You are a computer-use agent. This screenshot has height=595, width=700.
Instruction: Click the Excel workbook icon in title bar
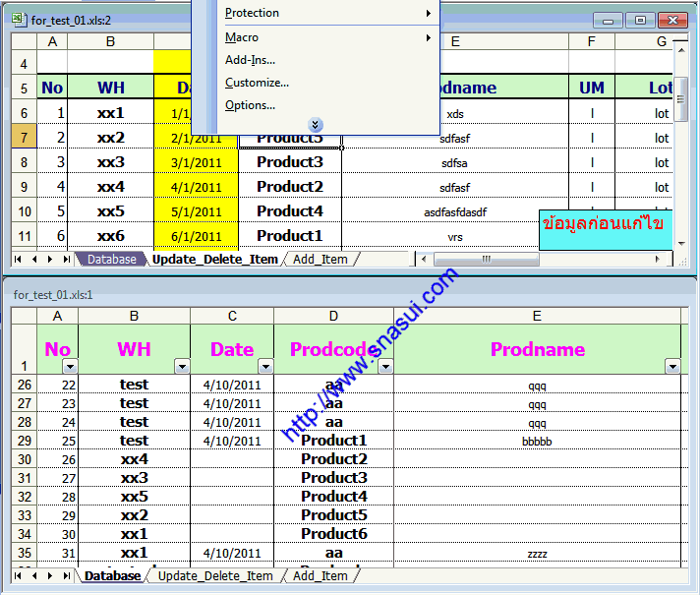(x=20, y=20)
